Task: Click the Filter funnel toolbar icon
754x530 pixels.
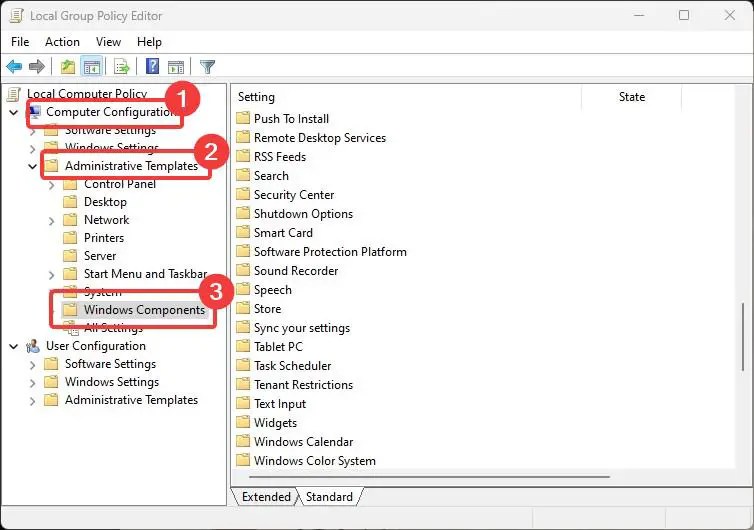Action: 207,66
